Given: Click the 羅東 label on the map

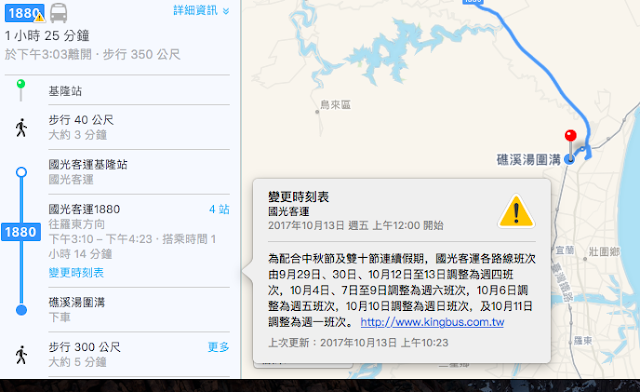Looking at the screenshot, I should point(583,340).
